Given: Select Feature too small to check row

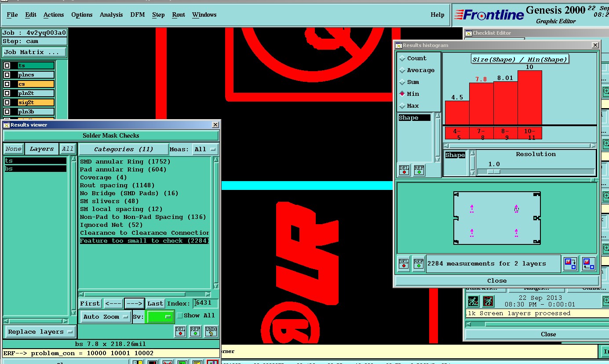Looking at the screenshot, I should click(x=144, y=240).
